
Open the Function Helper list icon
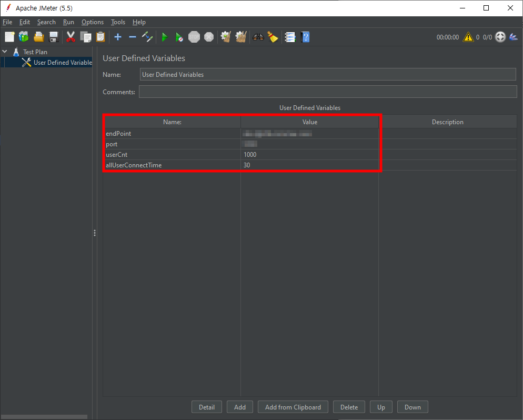(x=290, y=37)
